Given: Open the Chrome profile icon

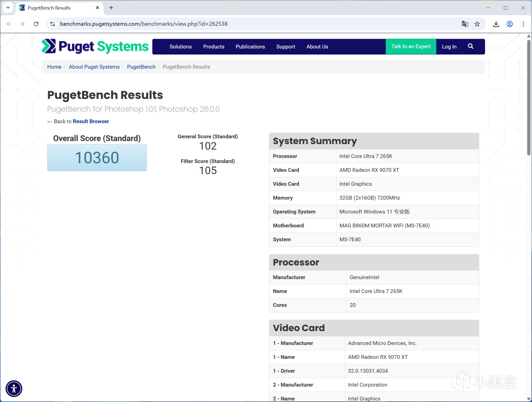Looking at the screenshot, I should pyautogui.click(x=510, y=24).
